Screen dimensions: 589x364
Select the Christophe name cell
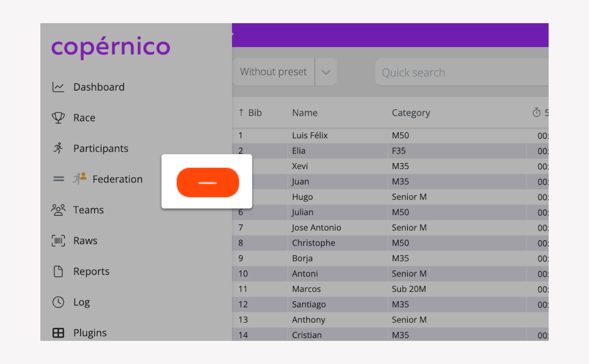tap(338, 243)
